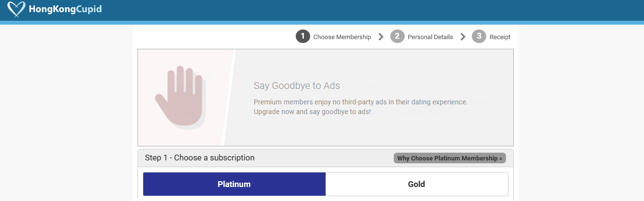
Task: Switch to the Gold subscription tab
Action: (x=417, y=184)
